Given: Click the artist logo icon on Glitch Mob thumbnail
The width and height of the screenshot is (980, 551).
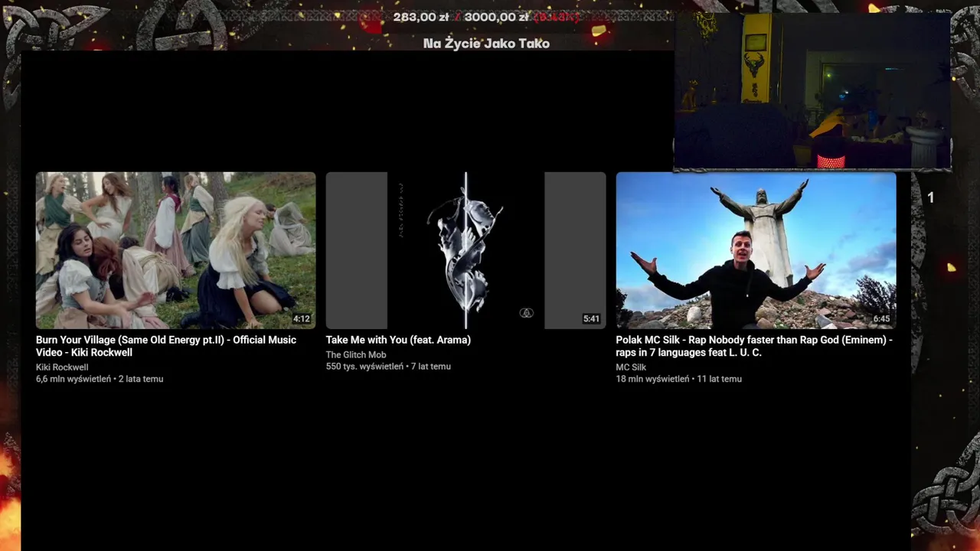Looking at the screenshot, I should (526, 312).
